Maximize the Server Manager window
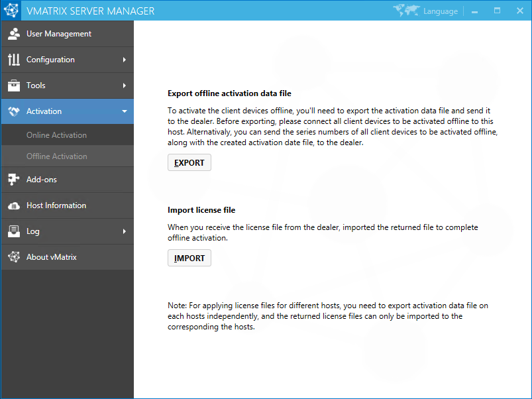The image size is (532, 399). (497, 11)
